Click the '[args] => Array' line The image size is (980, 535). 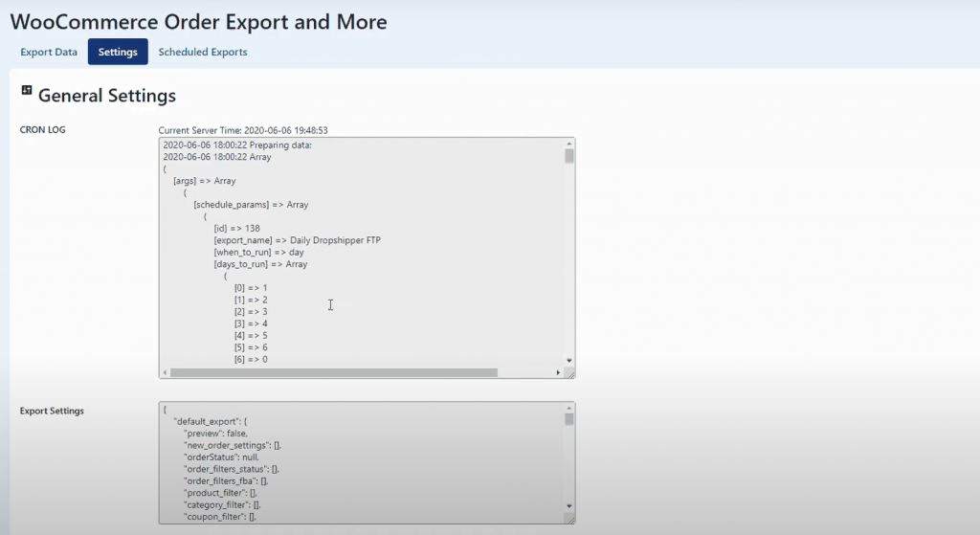coord(205,181)
